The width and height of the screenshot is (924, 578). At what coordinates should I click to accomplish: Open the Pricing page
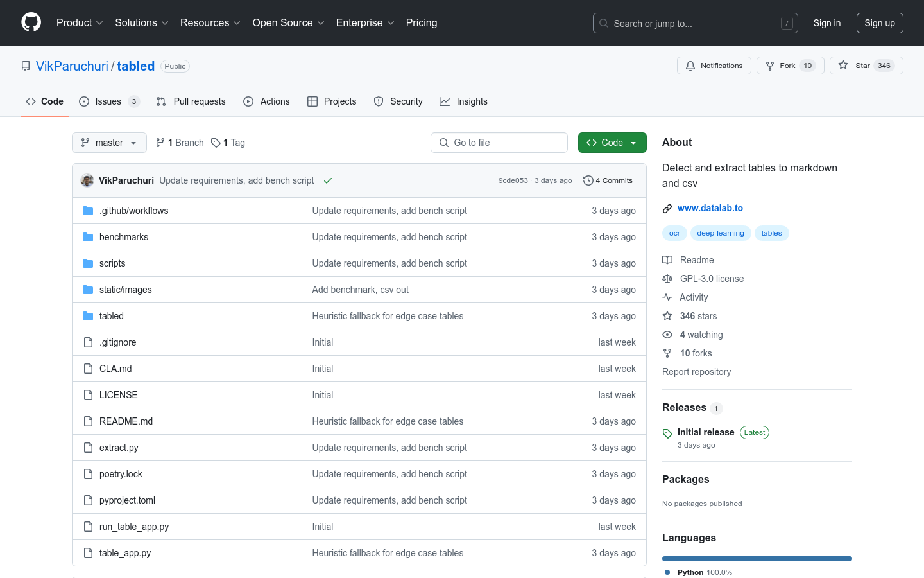click(422, 23)
